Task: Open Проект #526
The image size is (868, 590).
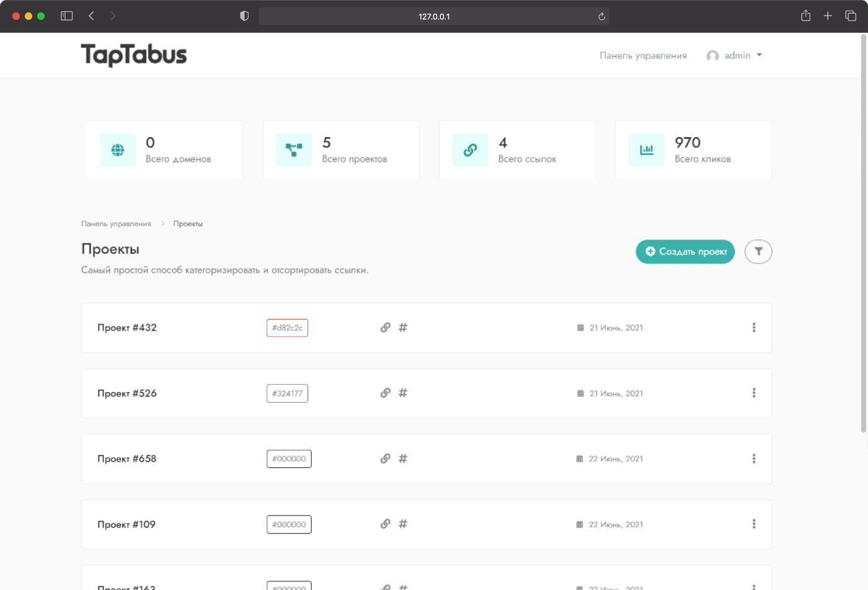Action: click(127, 393)
